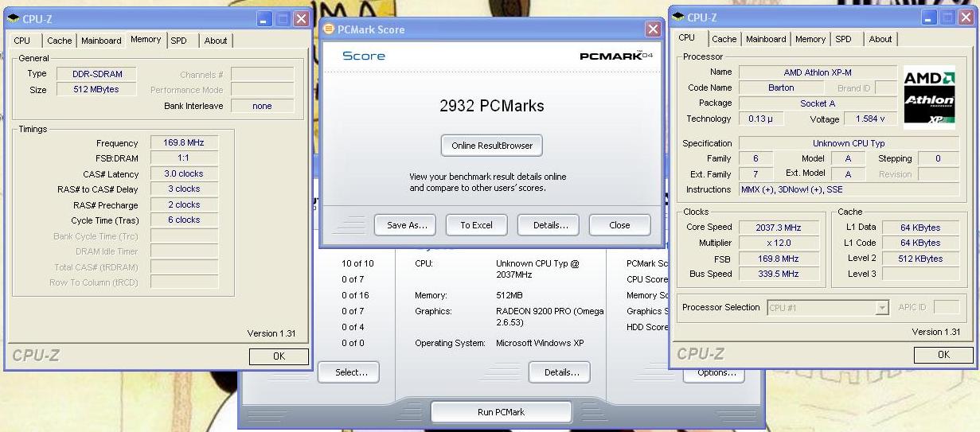Click the RADEON 9200 PRO graphics text
980x432 pixels.
550,317
